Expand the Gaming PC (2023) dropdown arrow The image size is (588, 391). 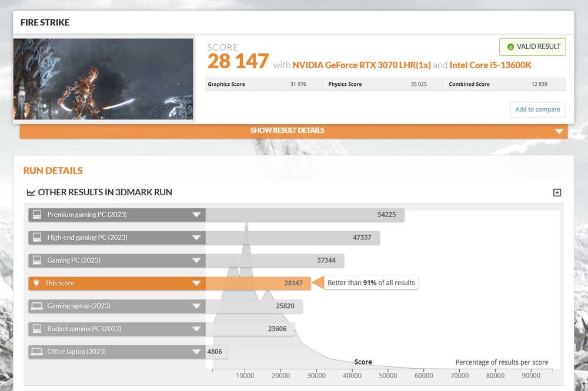(196, 260)
